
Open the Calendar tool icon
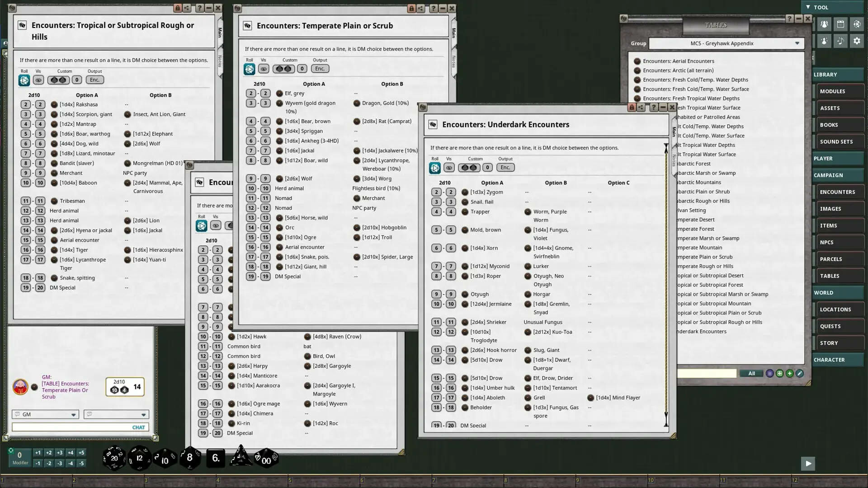841,24
